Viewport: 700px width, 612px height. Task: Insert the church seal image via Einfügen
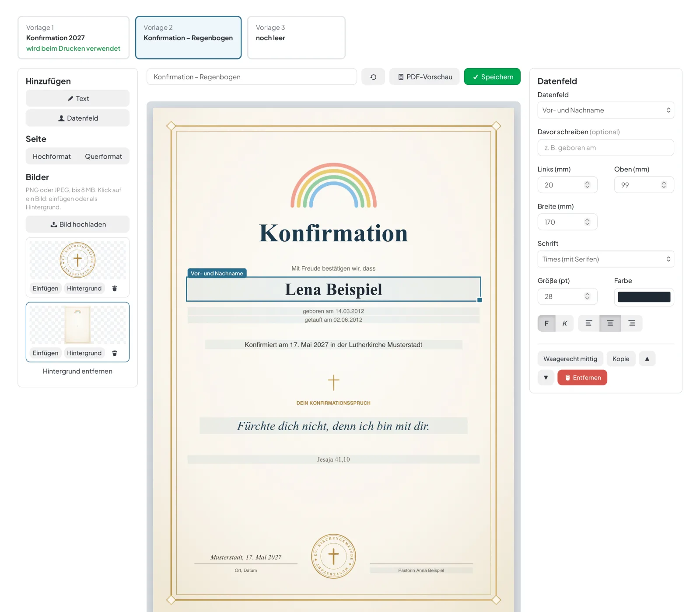[x=45, y=289]
